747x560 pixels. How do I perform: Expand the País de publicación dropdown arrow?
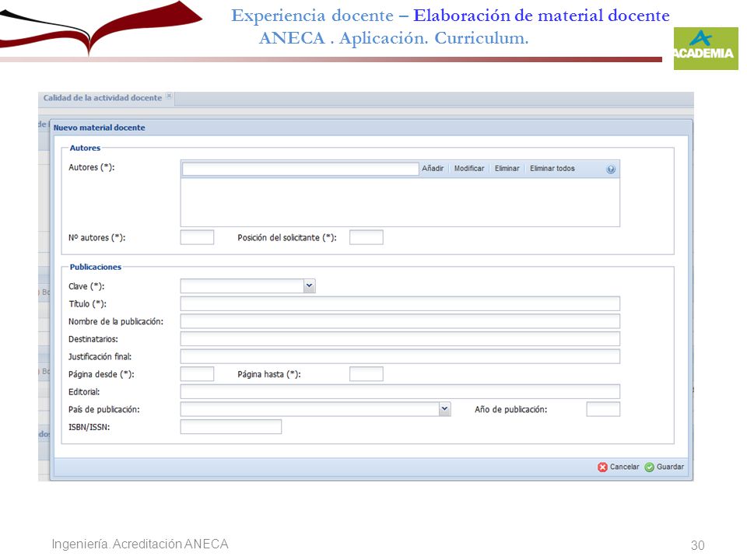coord(444,409)
